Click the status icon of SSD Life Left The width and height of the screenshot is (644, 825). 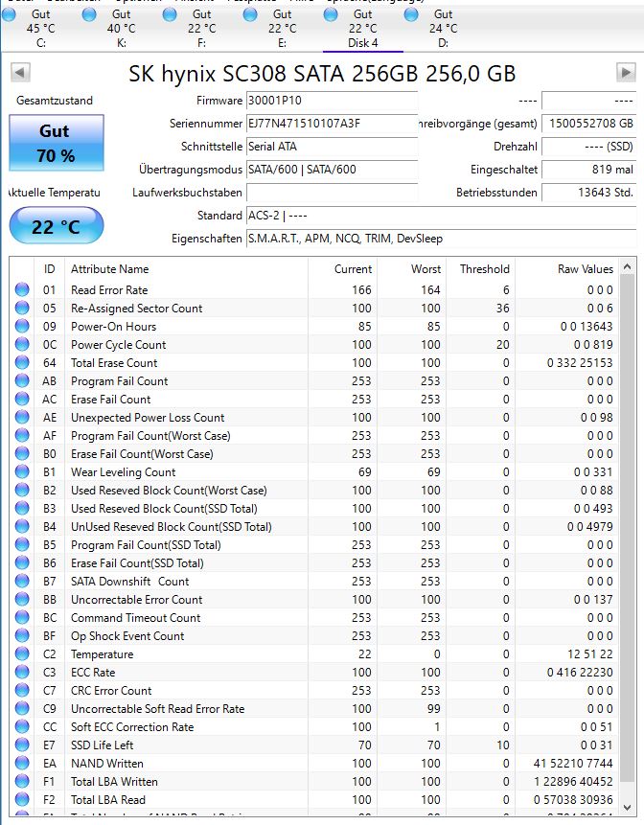pyautogui.click(x=22, y=745)
